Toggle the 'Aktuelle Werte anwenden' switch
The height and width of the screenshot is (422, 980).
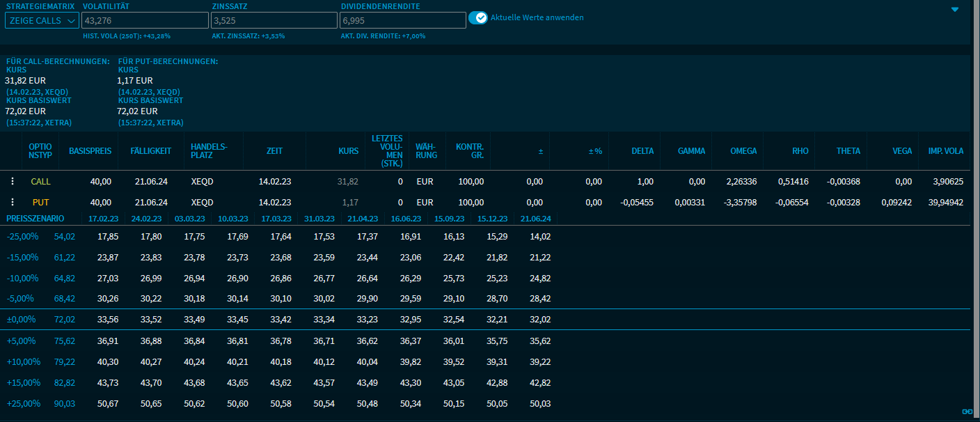coord(477,17)
